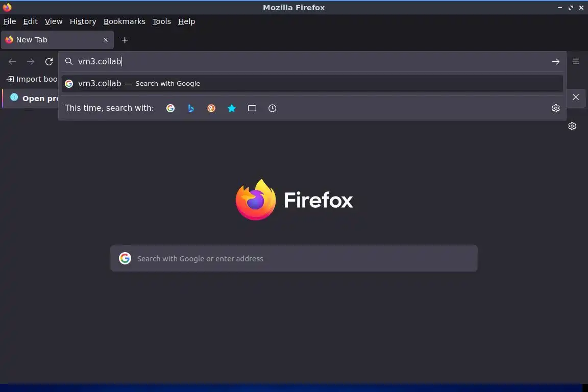Select the New Tab tab
The height and width of the screenshot is (392, 588).
coord(57,40)
